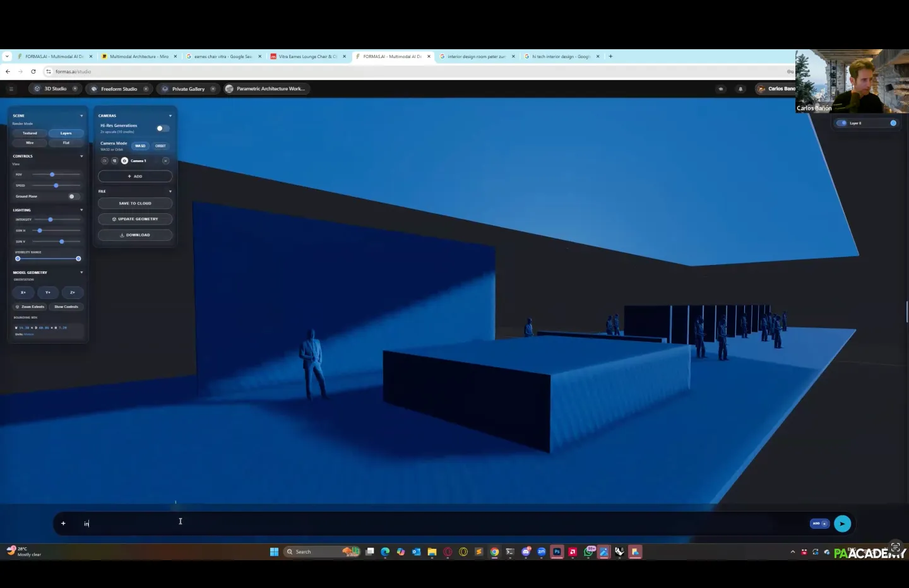This screenshot has height=588, width=909.
Task: Open the graduation cap tutorials icon
Action: coord(721,89)
